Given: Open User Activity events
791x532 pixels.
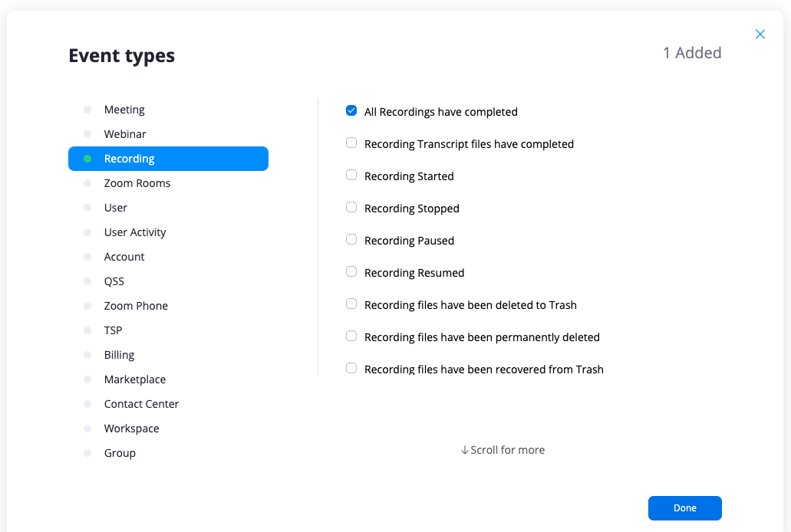Looking at the screenshot, I should click(135, 232).
